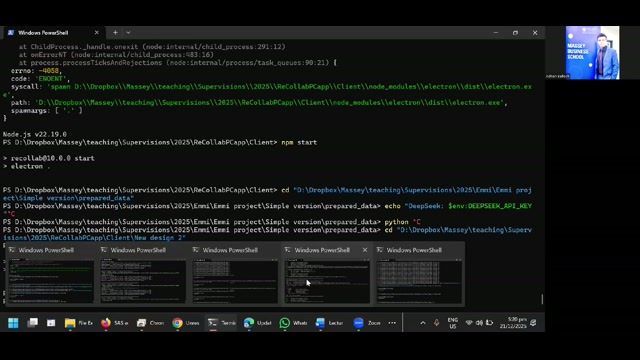Close the Windows PowerShell tab
The width and height of the screenshot is (640, 360).
[x=96, y=33]
